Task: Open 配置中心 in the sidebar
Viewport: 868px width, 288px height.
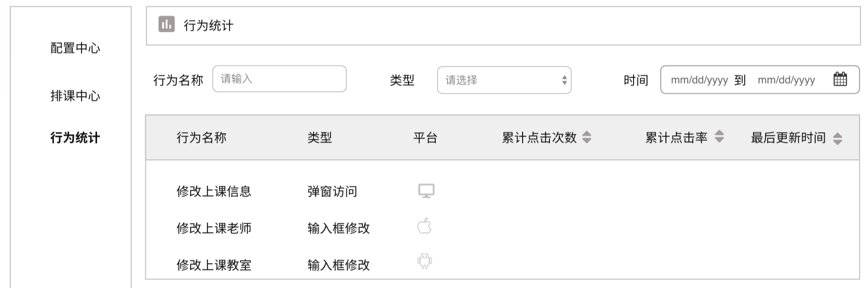Action: pyautogui.click(x=75, y=48)
